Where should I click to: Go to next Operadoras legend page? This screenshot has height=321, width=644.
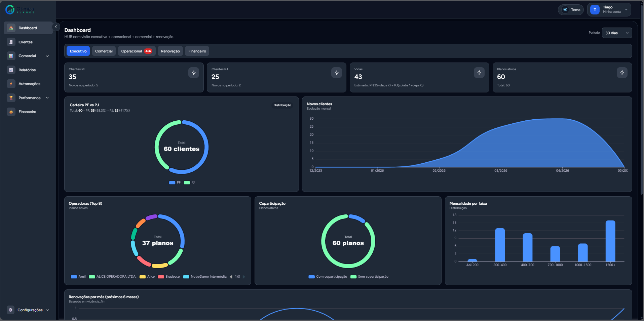coord(244,277)
